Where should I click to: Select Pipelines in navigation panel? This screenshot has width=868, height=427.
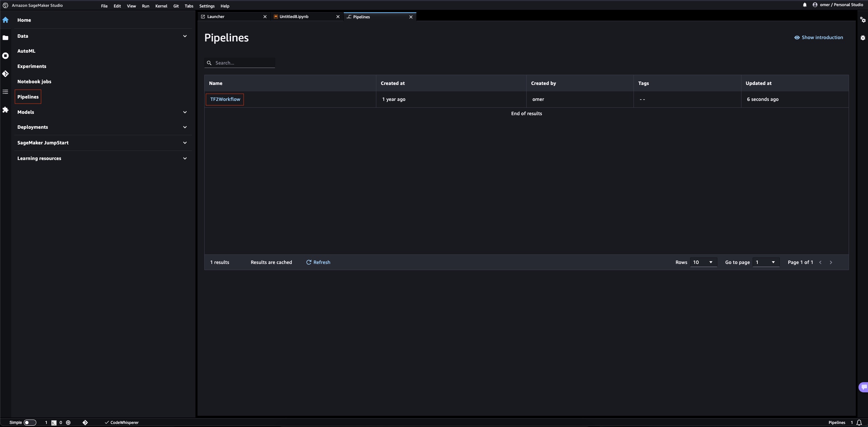28,97
